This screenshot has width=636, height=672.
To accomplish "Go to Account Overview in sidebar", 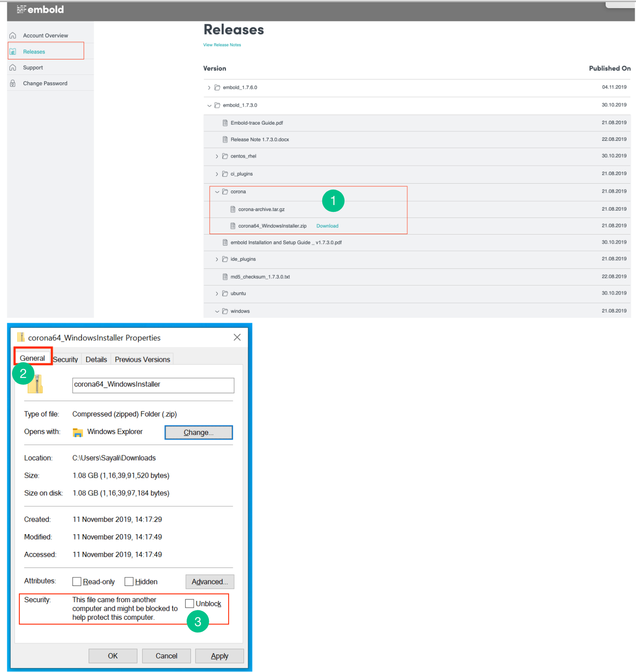I will pos(45,36).
